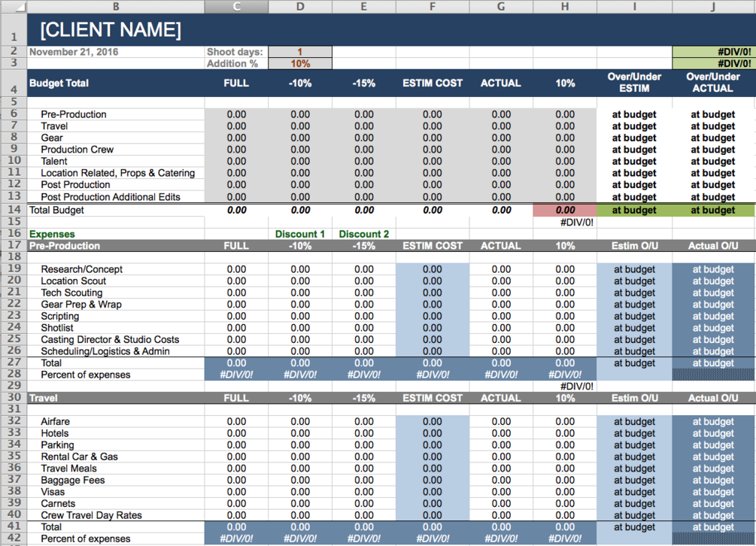The height and width of the screenshot is (546, 756).
Task: Select the Discount 1 label
Action: click(x=300, y=234)
